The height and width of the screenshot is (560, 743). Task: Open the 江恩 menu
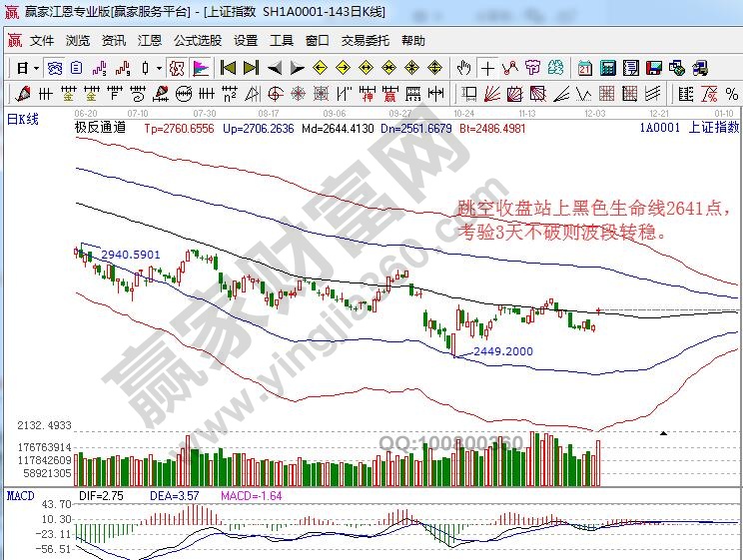[149, 41]
